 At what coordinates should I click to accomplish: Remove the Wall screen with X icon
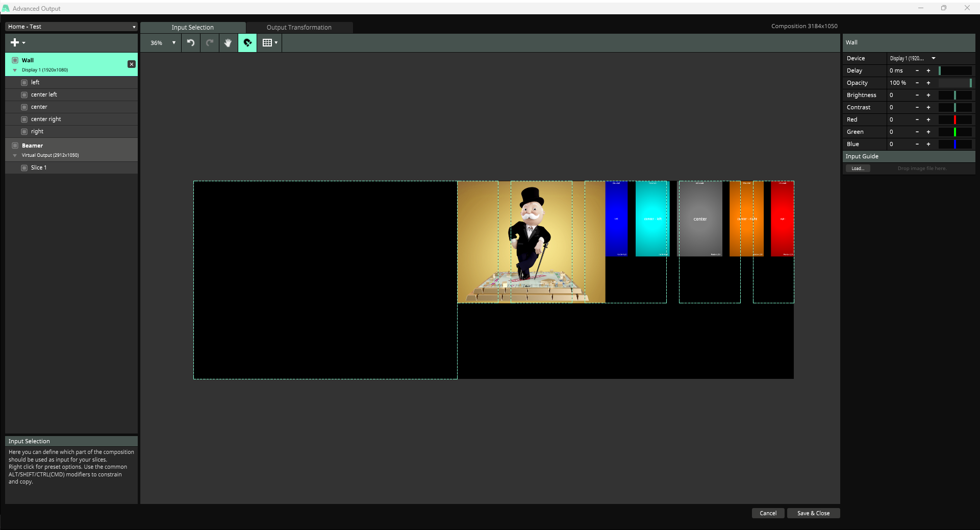132,64
